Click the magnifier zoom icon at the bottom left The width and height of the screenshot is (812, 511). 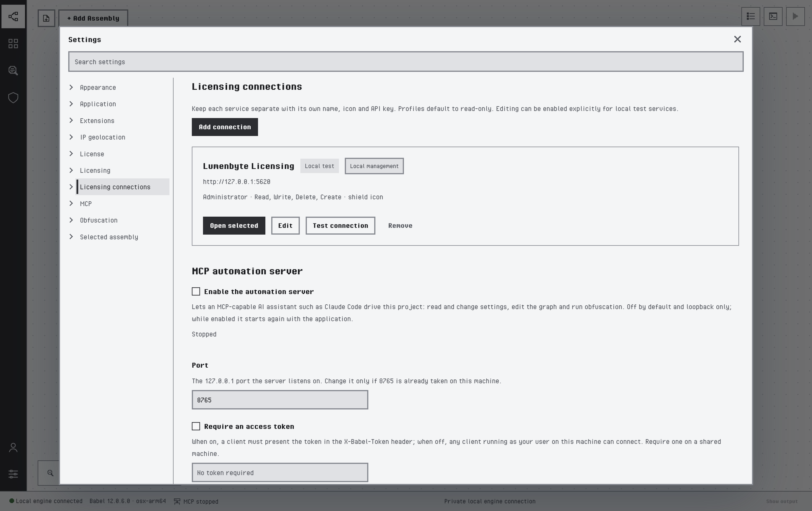(50, 473)
